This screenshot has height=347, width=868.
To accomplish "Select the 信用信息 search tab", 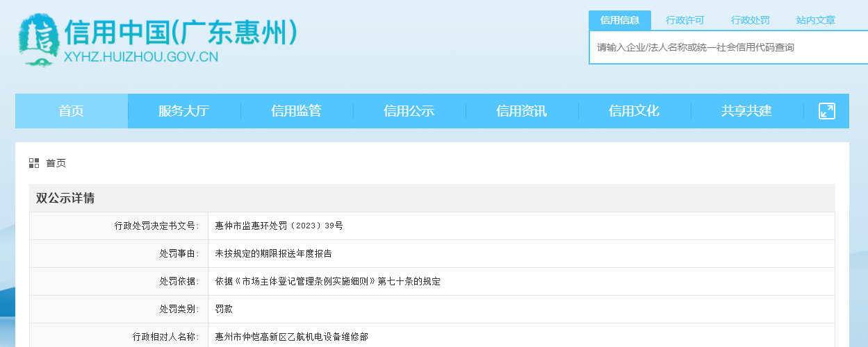I will (620, 20).
